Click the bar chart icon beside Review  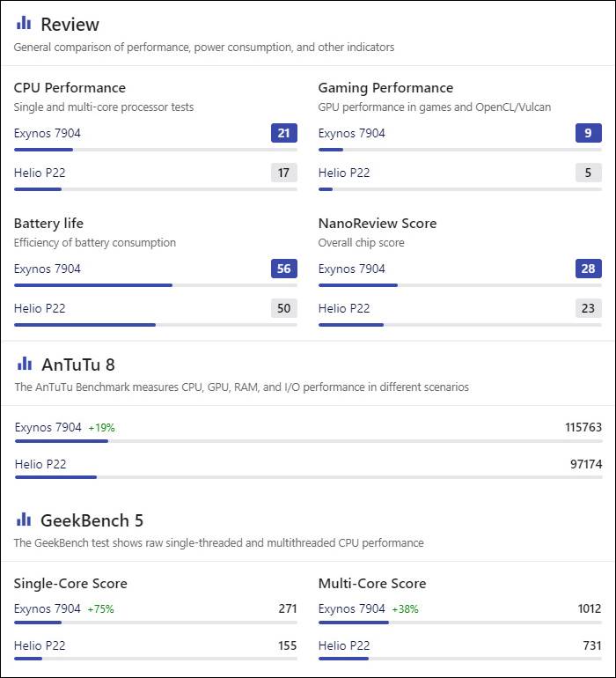(x=24, y=23)
